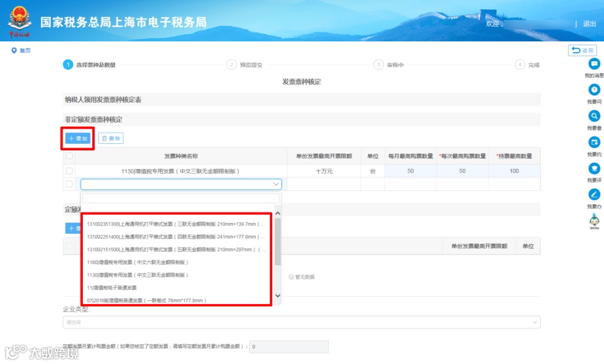
Task: Toggle the 定额发票 table header checkbox
Action: (x=69, y=246)
